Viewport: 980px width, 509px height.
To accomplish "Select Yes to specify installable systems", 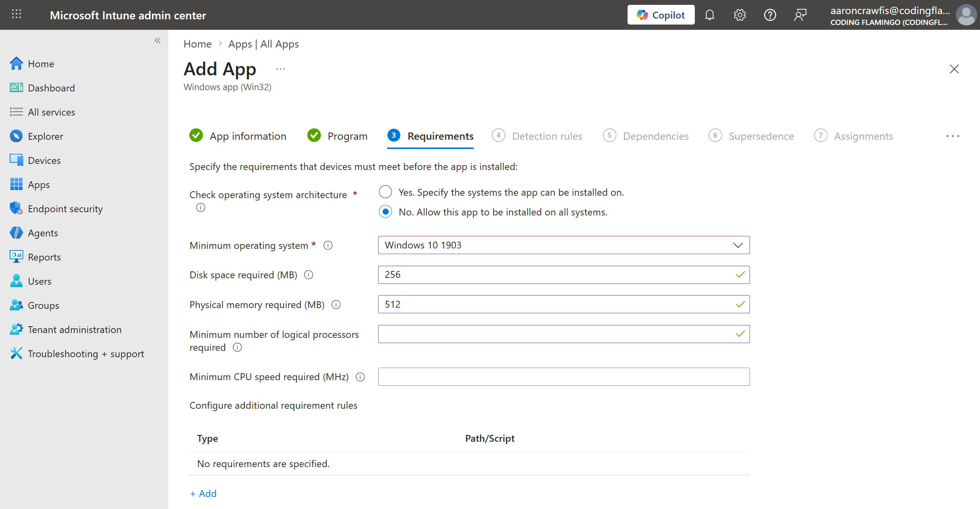I will (x=385, y=192).
